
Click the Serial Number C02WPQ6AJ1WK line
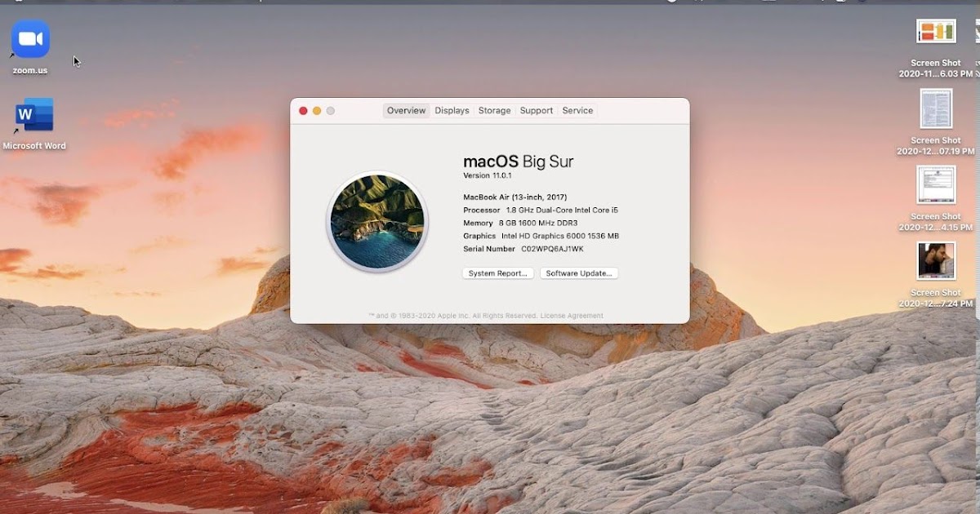(523, 249)
